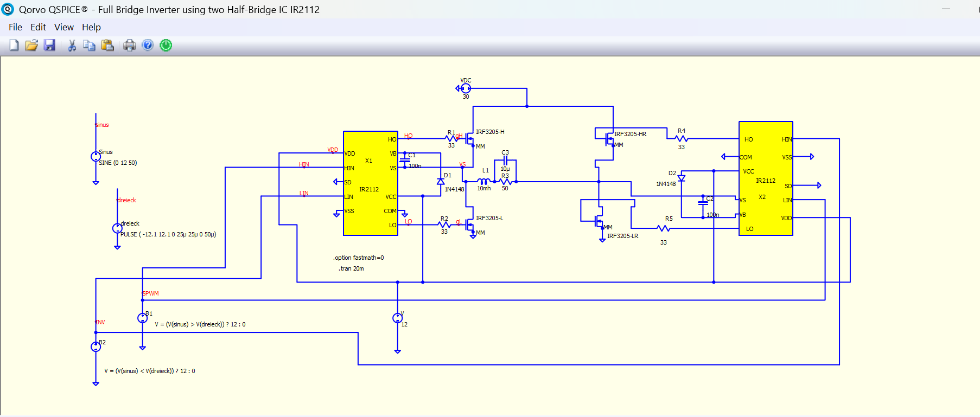Image resolution: width=980 pixels, height=417 pixels.
Task: Open the File menu
Action: (x=15, y=27)
